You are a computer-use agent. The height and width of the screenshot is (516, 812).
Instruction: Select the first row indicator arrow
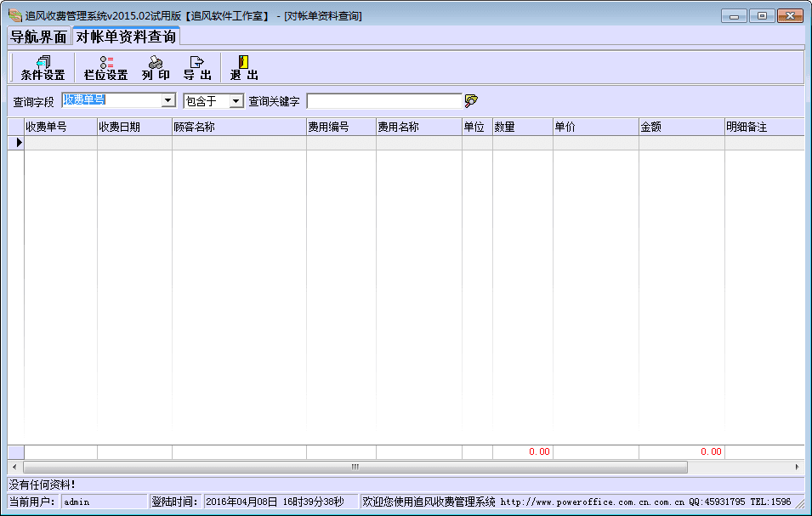pyautogui.click(x=15, y=143)
